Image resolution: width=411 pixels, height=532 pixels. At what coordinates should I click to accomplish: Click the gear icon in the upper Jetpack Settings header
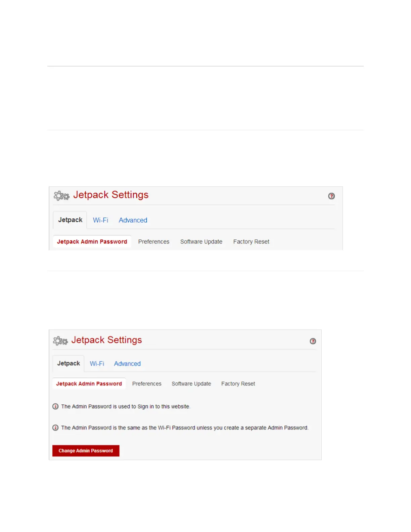pos(61,195)
